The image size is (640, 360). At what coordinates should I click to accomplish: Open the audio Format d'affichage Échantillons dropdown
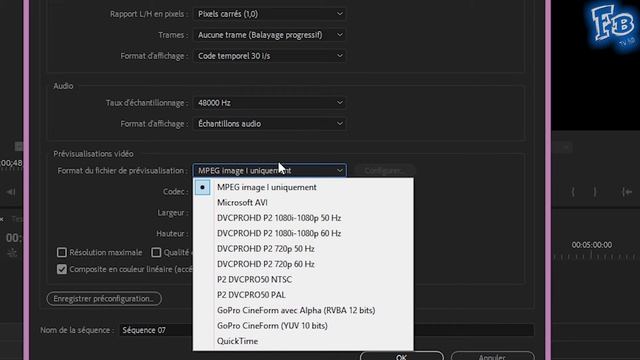(269, 124)
